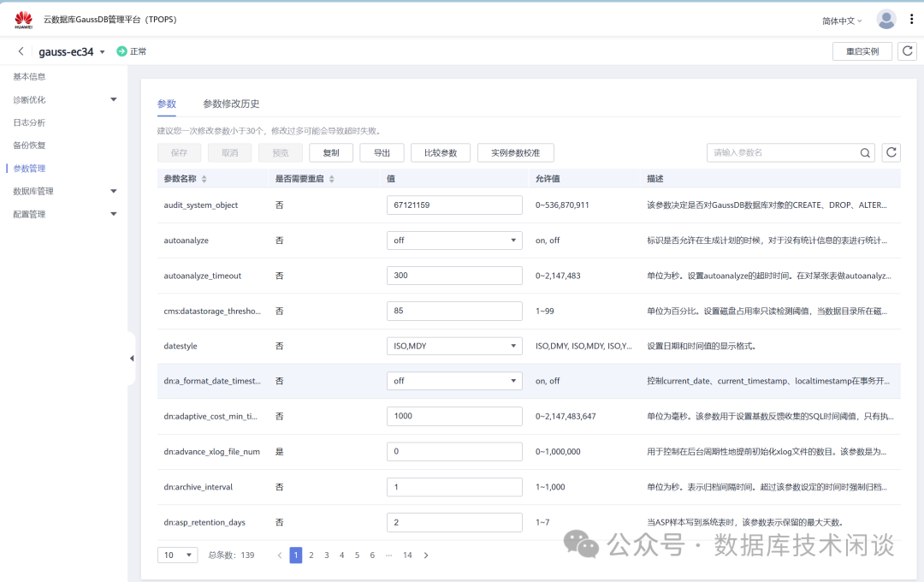Open dn:a_format_date_timestamp value dropdown
Image resolution: width=924 pixels, height=582 pixels.
pos(454,381)
